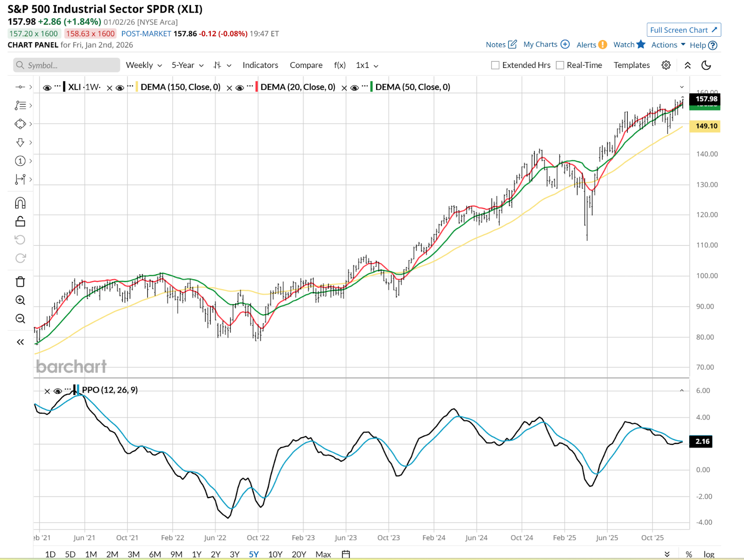The height and width of the screenshot is (560, 744).
Task: Expand the bottom double-chevron menu
Action: pos(667,554)
